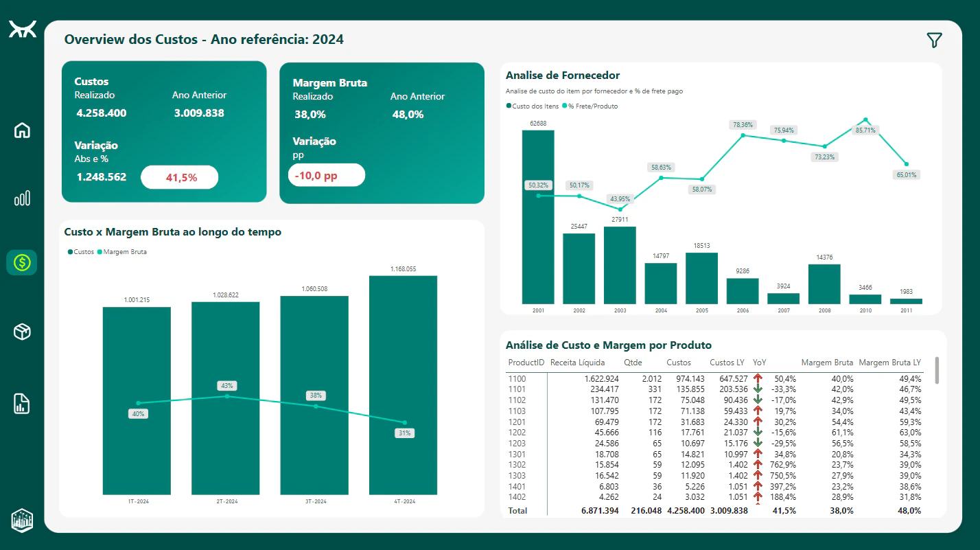Screen dimensions: 980x550
Task: Click the Custos value 135.855
Action: [x=690, y=389]
